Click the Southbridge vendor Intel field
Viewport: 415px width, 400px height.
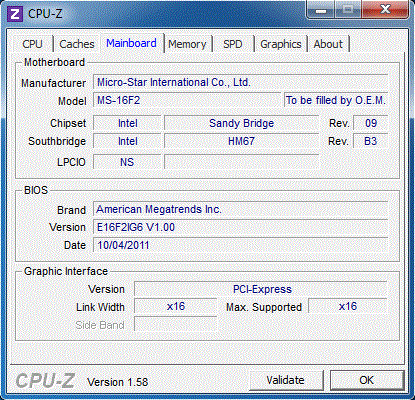(x=127, y=141)
